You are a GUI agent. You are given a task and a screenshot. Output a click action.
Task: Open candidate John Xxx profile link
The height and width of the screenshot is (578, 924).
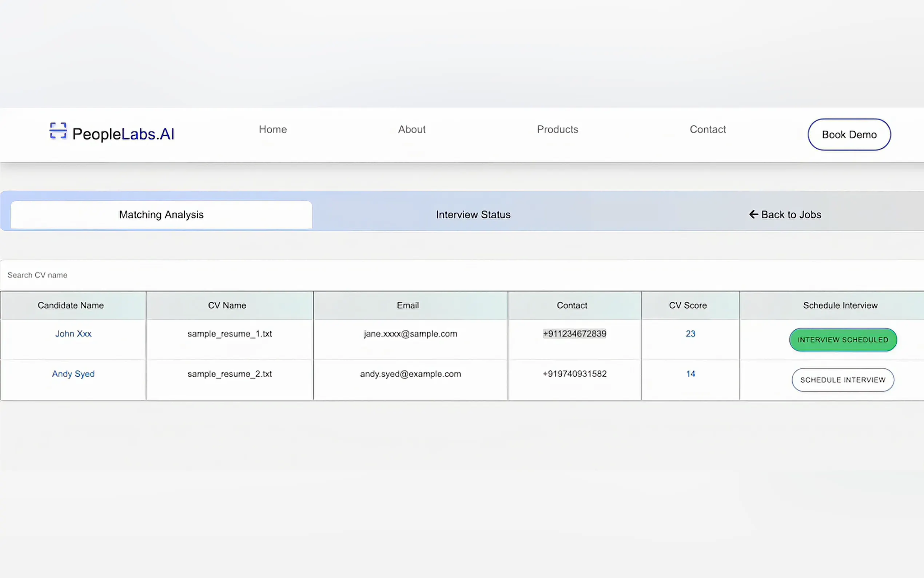pos(73,334)
